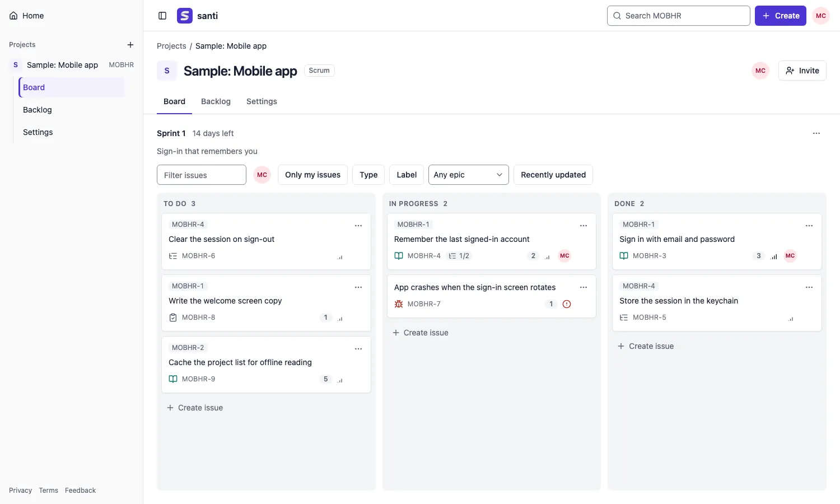The image size is (840, 504).
Task: Expand the Any epic dropdown
Action: pyautogui.click(x=469, y=175)
